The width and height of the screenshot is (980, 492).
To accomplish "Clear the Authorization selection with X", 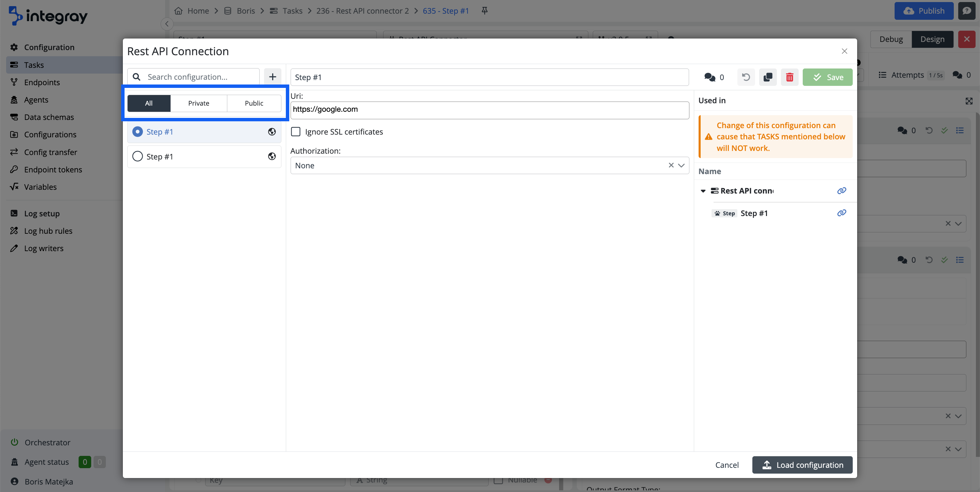I will click(x=671, y=165).
